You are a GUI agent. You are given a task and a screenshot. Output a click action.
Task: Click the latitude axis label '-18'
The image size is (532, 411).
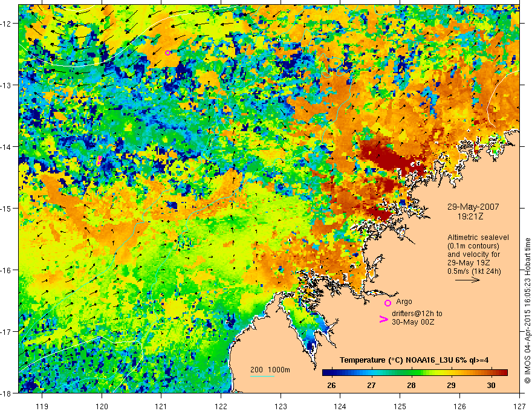tap(7, 393)
